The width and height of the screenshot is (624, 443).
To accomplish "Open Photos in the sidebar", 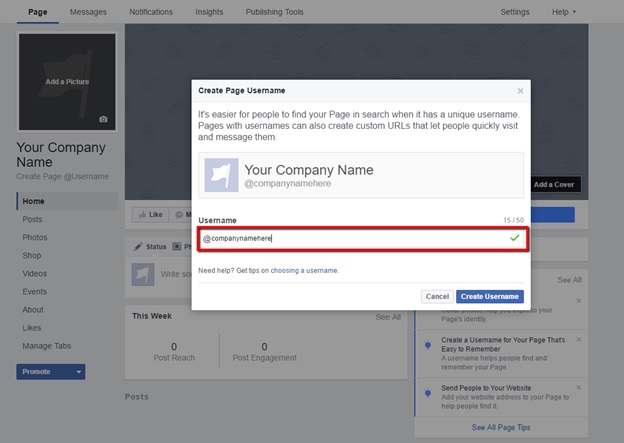I will 35,237.
